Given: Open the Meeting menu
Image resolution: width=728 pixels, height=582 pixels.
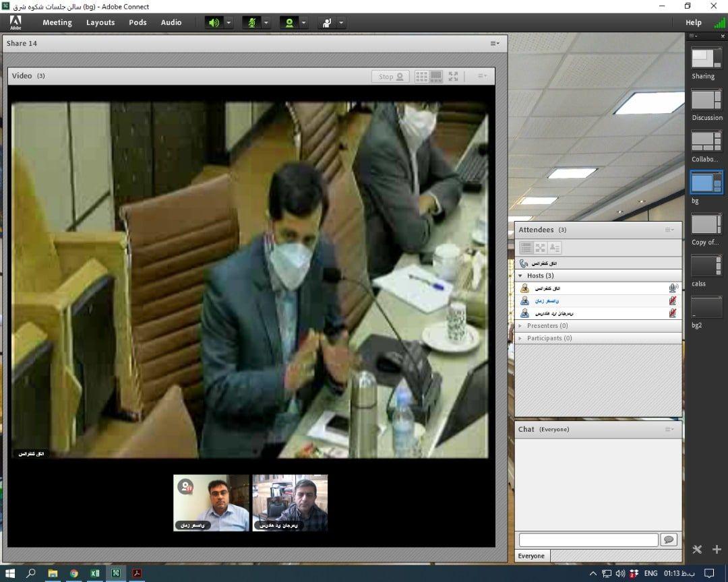Looking at the screenshot, I should coord(57,22).
